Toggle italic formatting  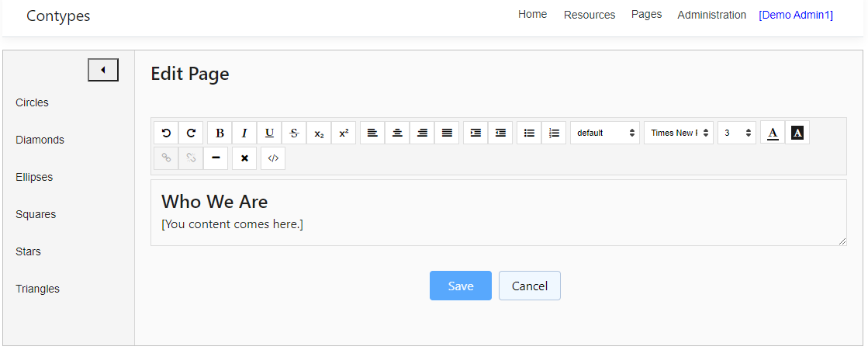point(244,133)
